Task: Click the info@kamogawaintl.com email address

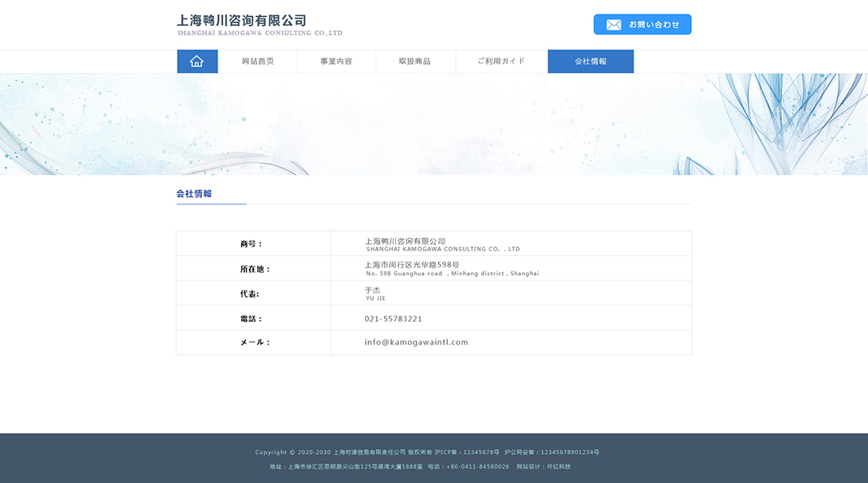Action: coord(416,342)
